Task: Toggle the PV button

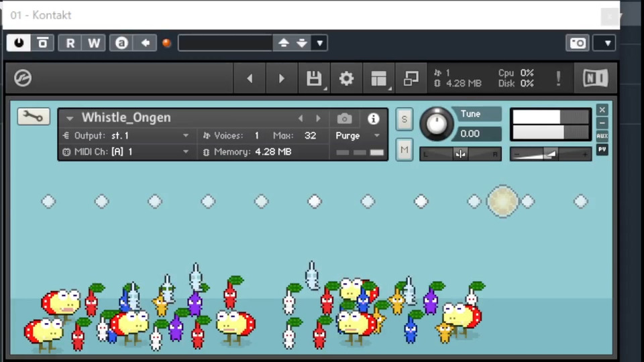Action: click(x=602, y=149)
